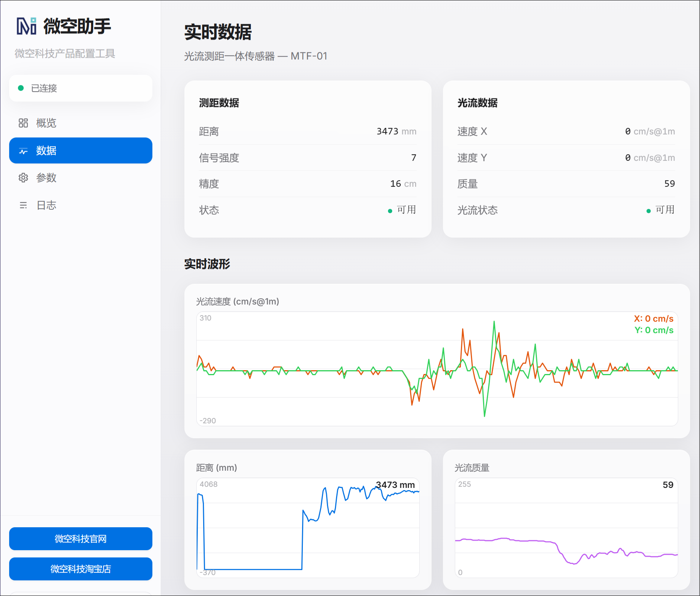
Task: Click the 光流质量 chart
Action: (566, 528)
